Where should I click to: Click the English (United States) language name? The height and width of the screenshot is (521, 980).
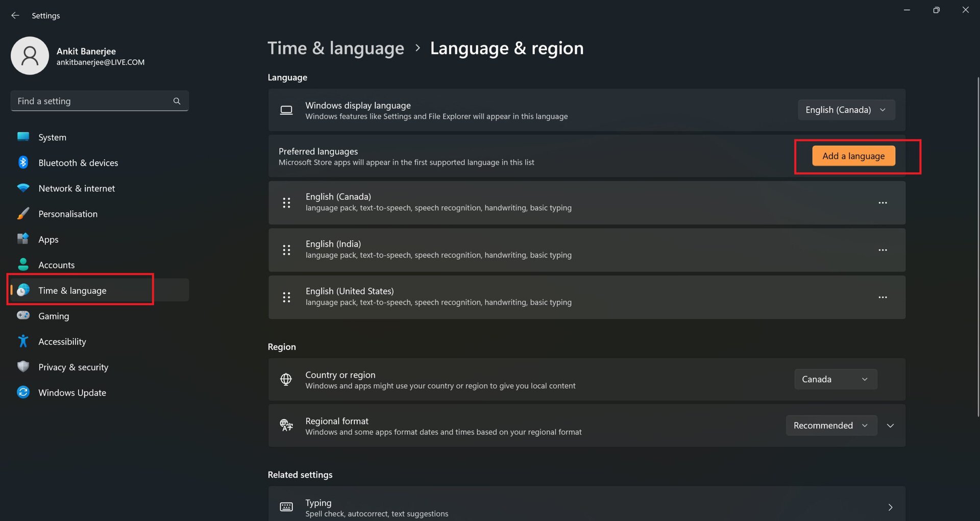click(x=350, y=291)
